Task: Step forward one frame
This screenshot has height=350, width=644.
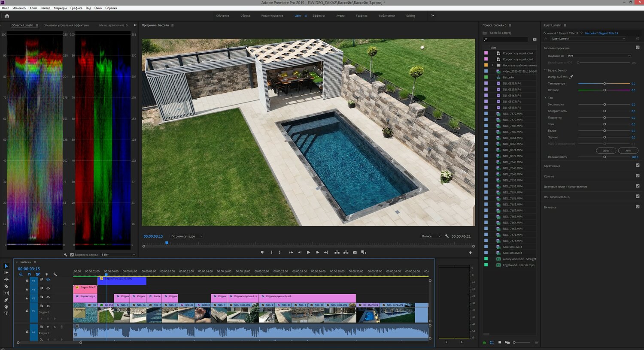Action: [x=317, y=252]
